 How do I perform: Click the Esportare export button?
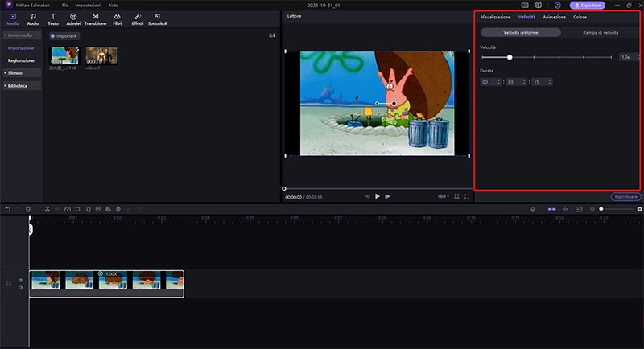coord(588,6)
